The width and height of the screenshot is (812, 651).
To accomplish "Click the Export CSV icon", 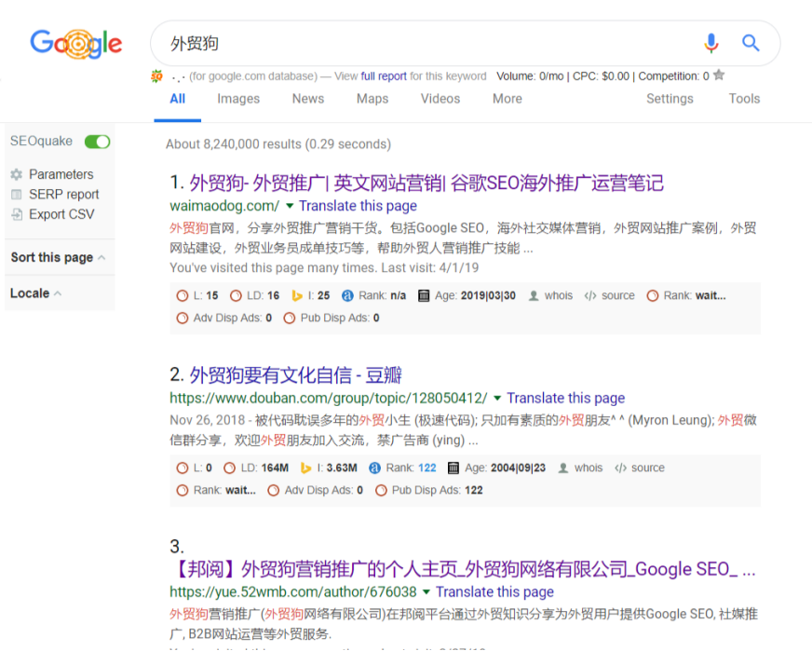I will coord(17,214).
